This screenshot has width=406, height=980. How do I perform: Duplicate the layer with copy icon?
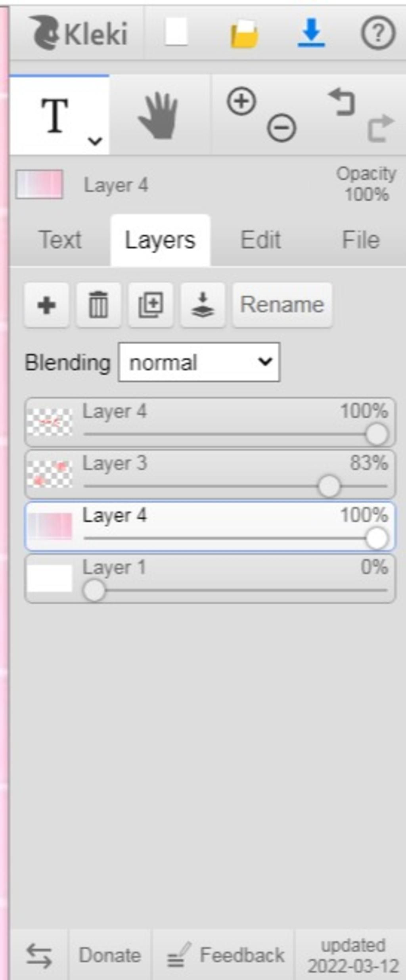click(151, 305)
